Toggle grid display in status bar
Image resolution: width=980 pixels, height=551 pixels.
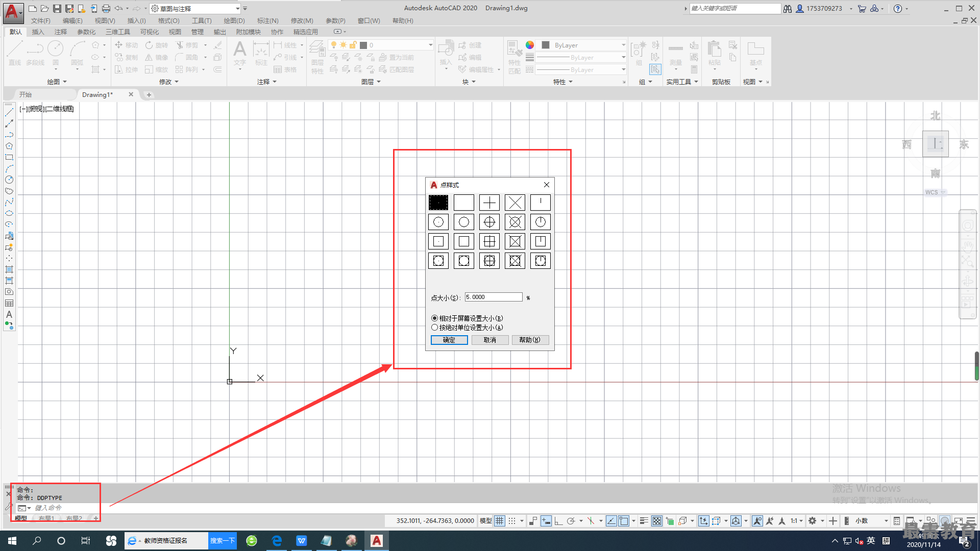pos(500,521)
